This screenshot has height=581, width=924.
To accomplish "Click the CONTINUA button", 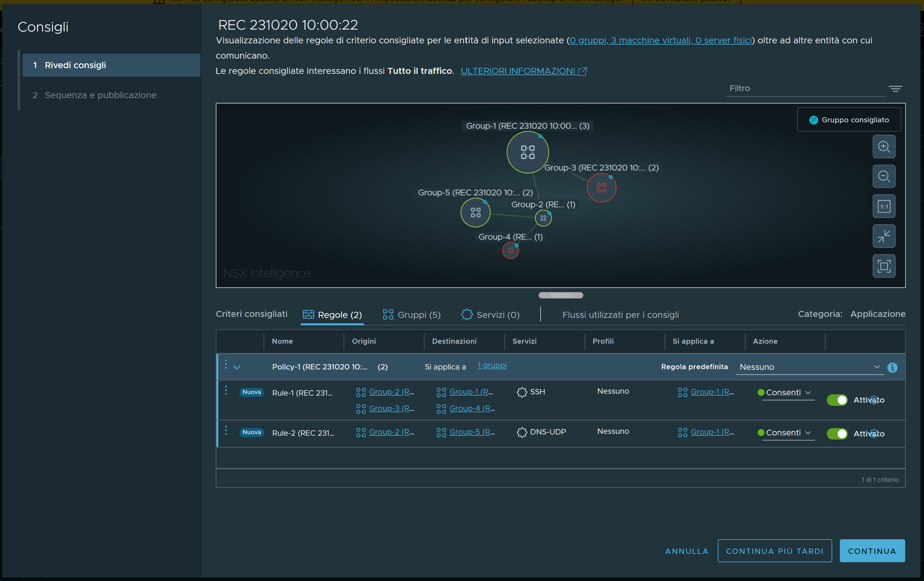I will 872,551.
